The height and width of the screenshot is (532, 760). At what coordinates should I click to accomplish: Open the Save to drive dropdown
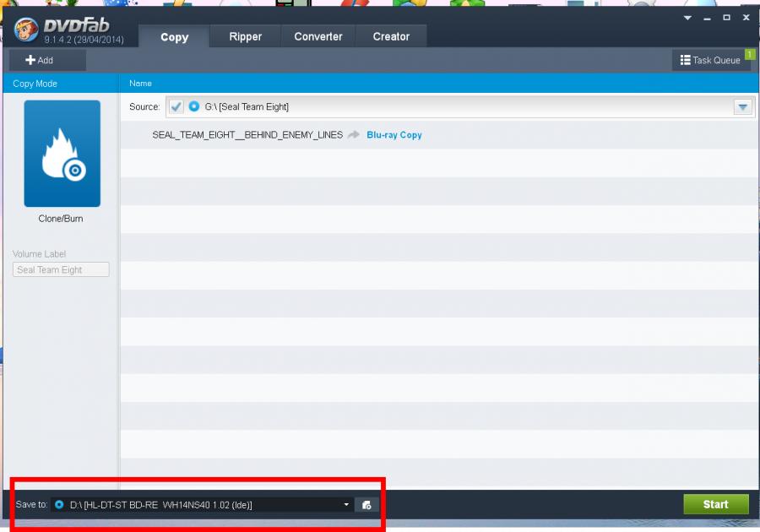pyautogui.click(x=346, y=504)
